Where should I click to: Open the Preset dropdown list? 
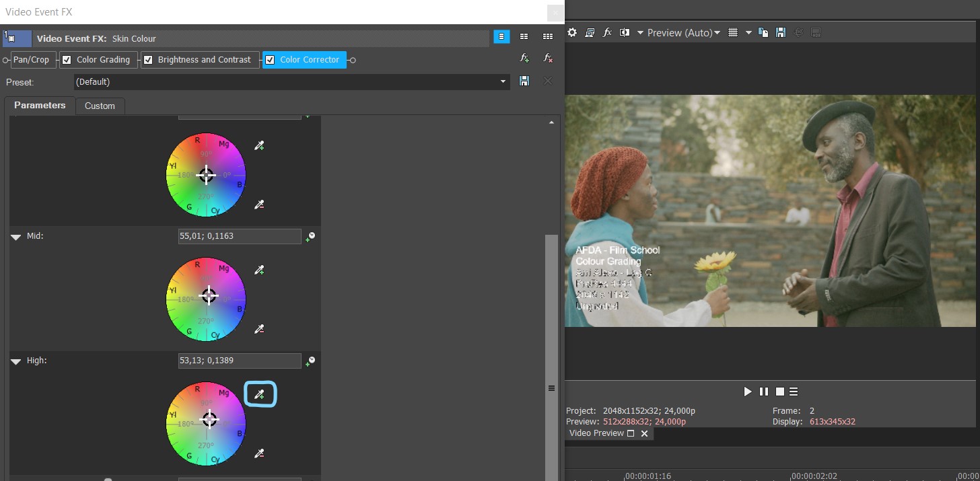point(503,82)
